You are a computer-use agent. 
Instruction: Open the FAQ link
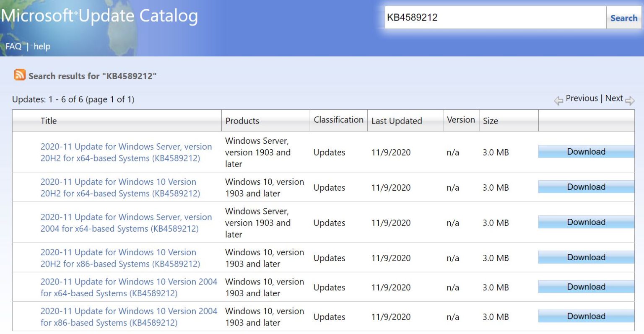point(13,47)
